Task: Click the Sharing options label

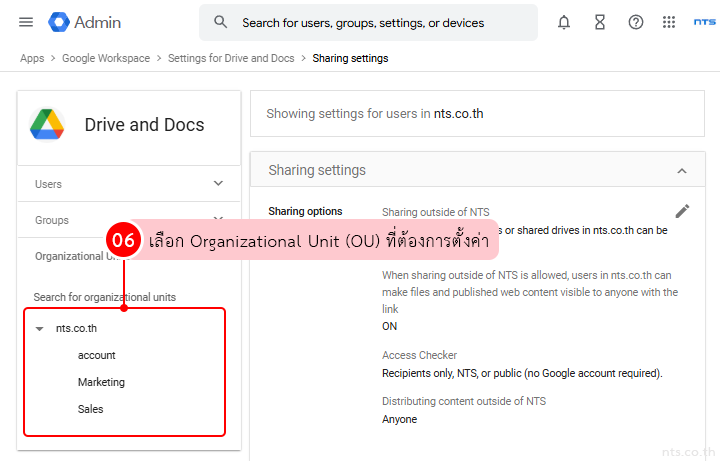Action: tap(305, 211)
